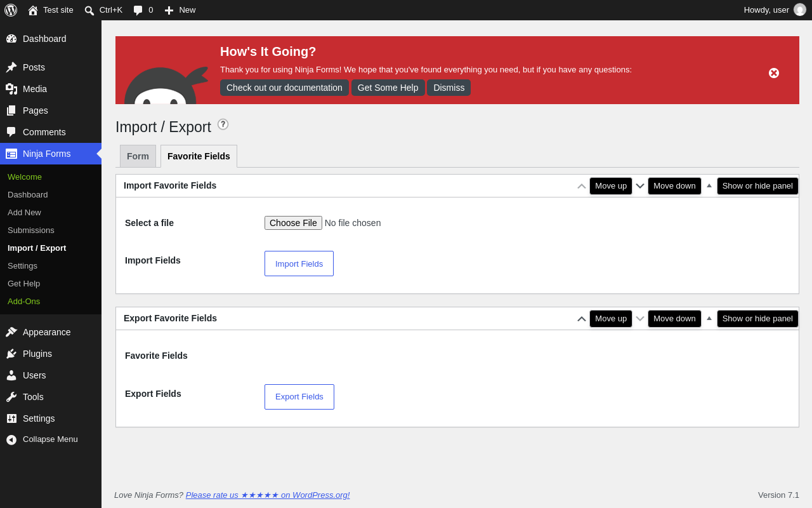Click the Settings sliders icon
812x508 pixels.
(x=11, y=418)
